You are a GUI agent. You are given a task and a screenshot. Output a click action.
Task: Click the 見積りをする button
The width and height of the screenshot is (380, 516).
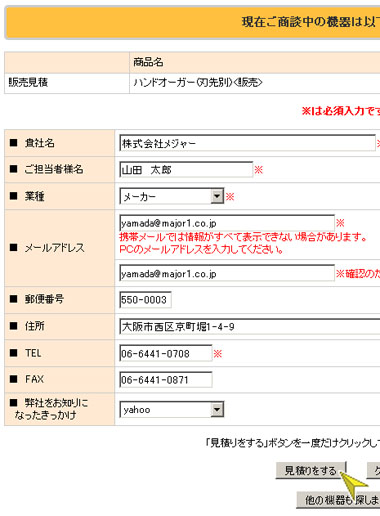[x=311, y=471]
